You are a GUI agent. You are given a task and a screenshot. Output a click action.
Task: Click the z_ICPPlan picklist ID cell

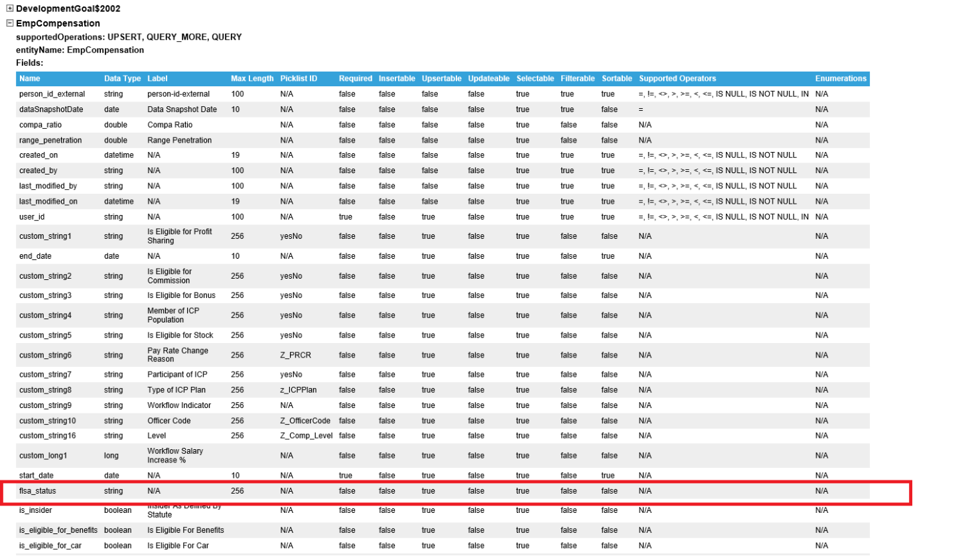(299, 390)
